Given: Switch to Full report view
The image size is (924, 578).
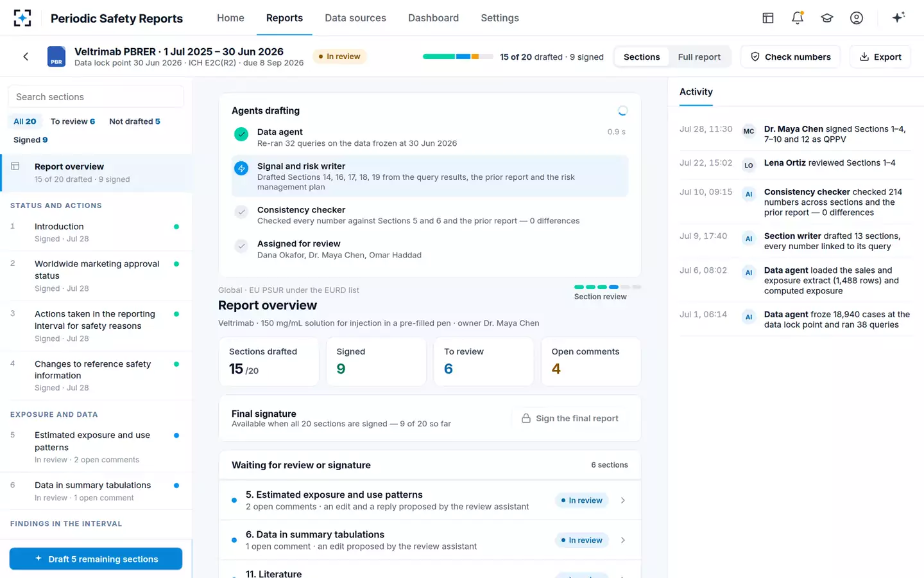Looking at the screenshot, I should pyautogui.click(x=699, y=57).
